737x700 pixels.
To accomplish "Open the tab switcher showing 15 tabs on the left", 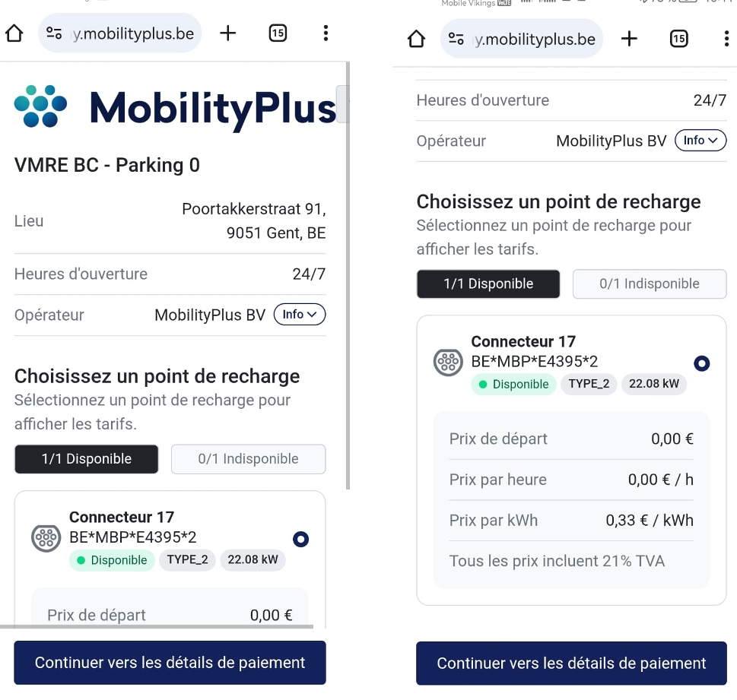I will (x=278, y=33).
